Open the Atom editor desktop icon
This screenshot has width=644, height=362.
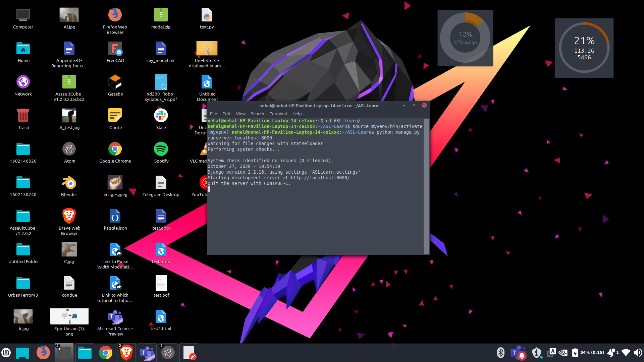coord(69,149)
